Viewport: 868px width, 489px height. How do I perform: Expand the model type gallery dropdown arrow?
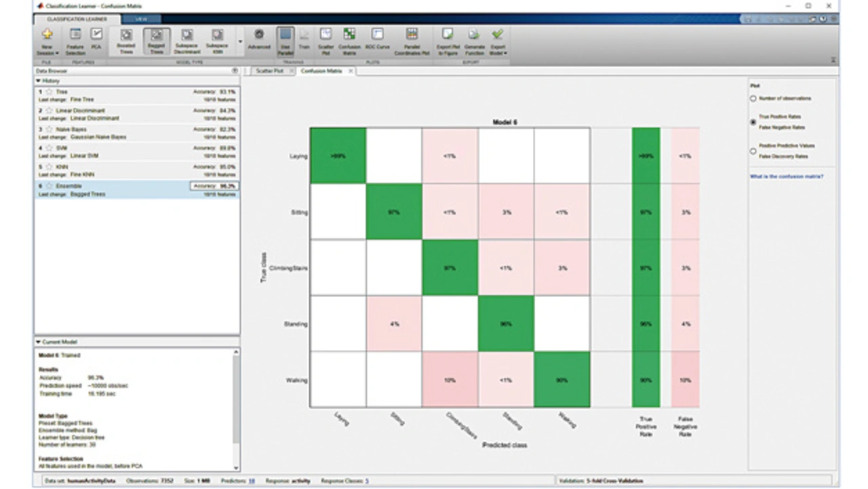coord(240,42)
